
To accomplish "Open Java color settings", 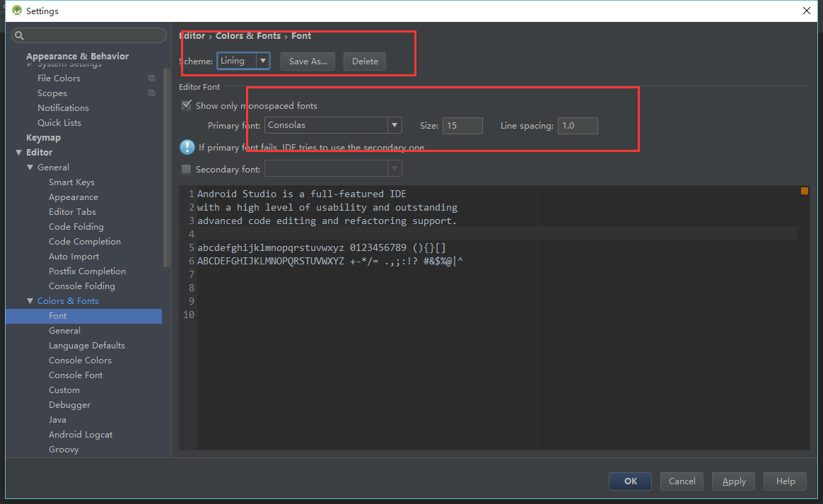I will pyautogui.click(x=57, y=419).
